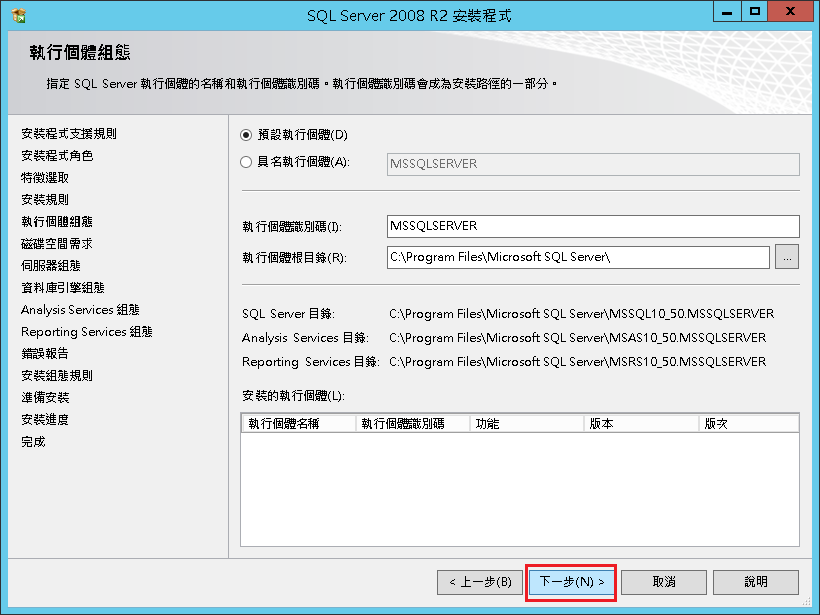Image resolution: width=820 pixels, height=615 pixels.
Task: Click the Analysis Services 目錄 path MSAS10_50.MSSQLSERVER
Action: [577, 338]
